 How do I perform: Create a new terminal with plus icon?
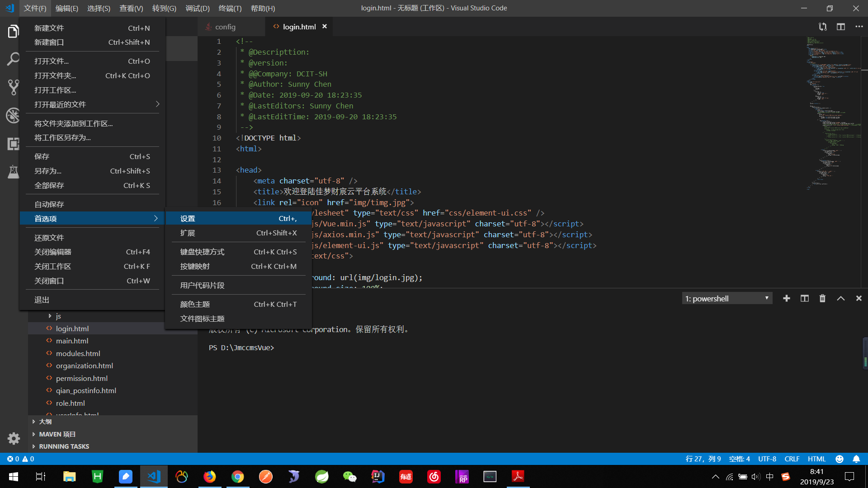[787, 298]
